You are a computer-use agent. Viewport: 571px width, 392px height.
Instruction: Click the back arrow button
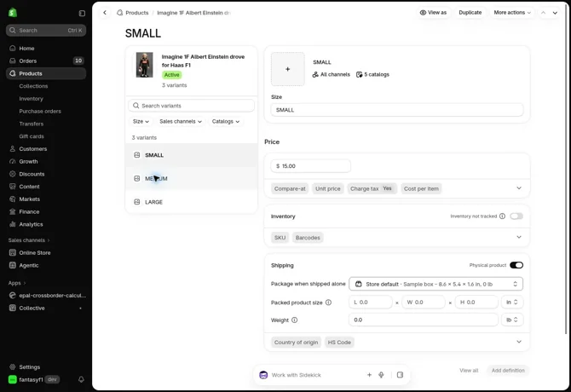105,13
